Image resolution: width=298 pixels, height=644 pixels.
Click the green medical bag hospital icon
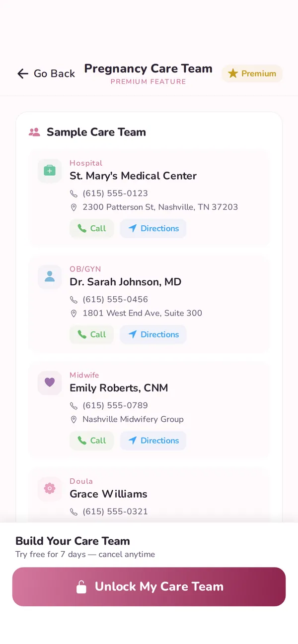[50, 170]
